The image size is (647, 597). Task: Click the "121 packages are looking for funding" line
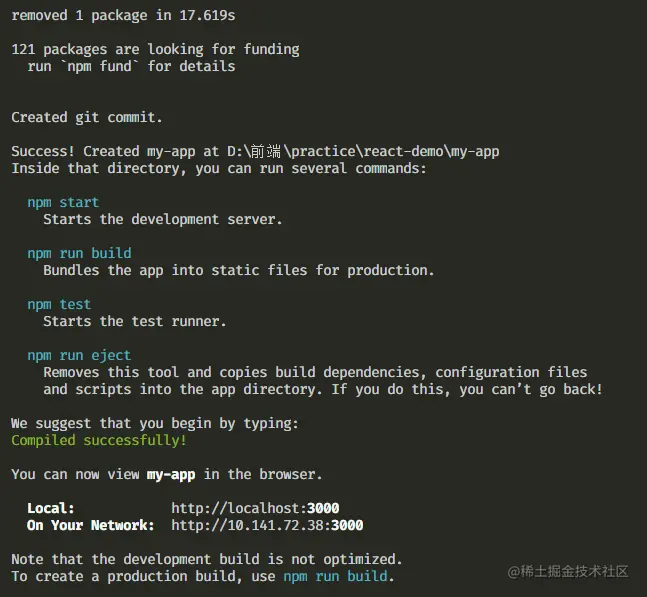coord(155,49)
